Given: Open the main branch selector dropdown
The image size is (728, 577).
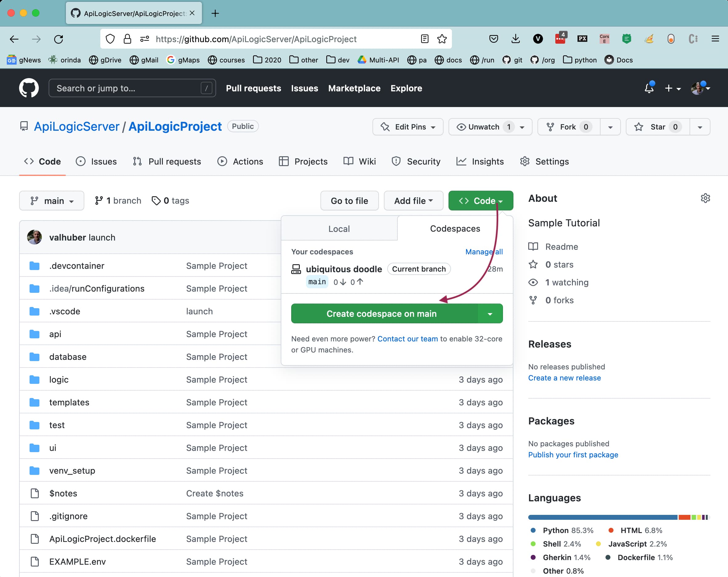Looking at the screenshot, I should pyautogui.click(x=52, y=201).
